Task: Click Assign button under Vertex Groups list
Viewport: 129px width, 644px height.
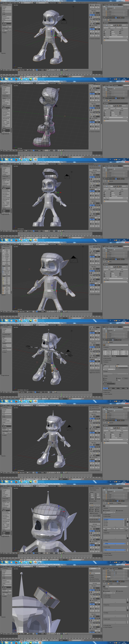Action: [106, 529]
